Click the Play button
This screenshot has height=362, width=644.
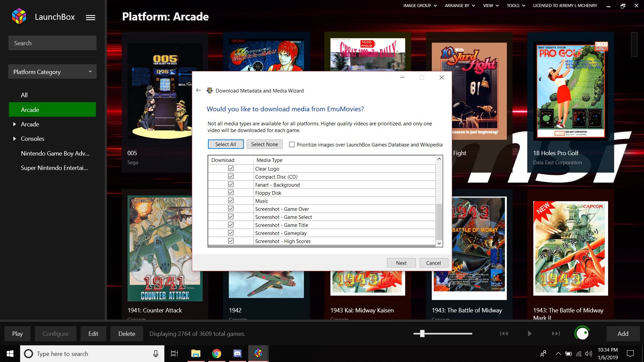click(x=17, y=334)
